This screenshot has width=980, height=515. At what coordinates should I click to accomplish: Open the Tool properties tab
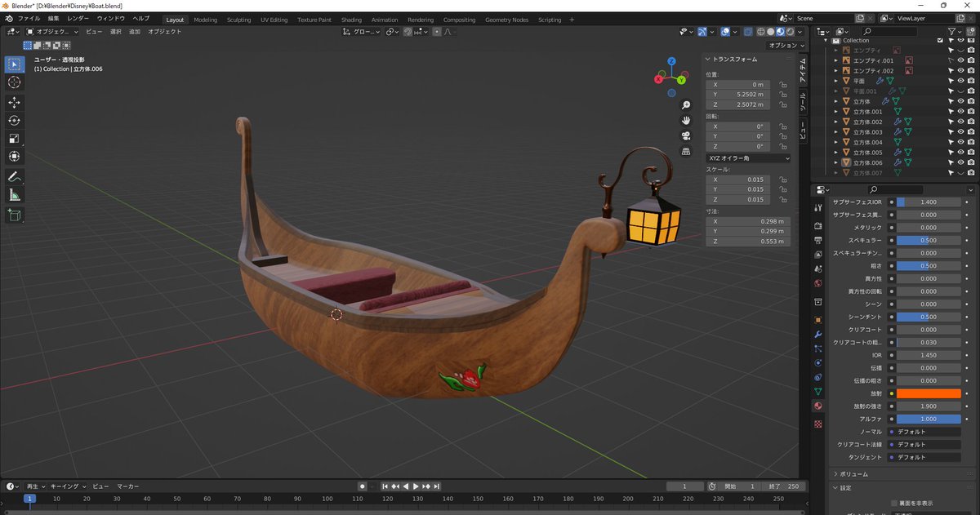[x=818, y=208]
